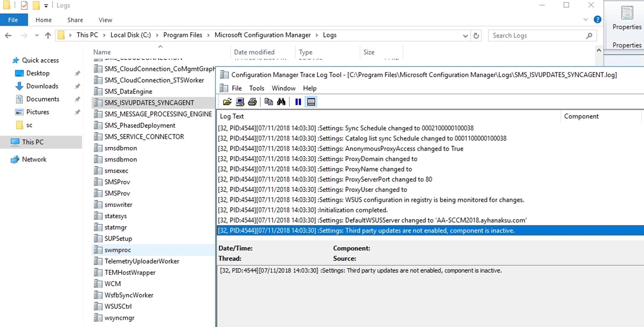
Task: Print the log using printer icon
Action: click(x=252, y=102)
